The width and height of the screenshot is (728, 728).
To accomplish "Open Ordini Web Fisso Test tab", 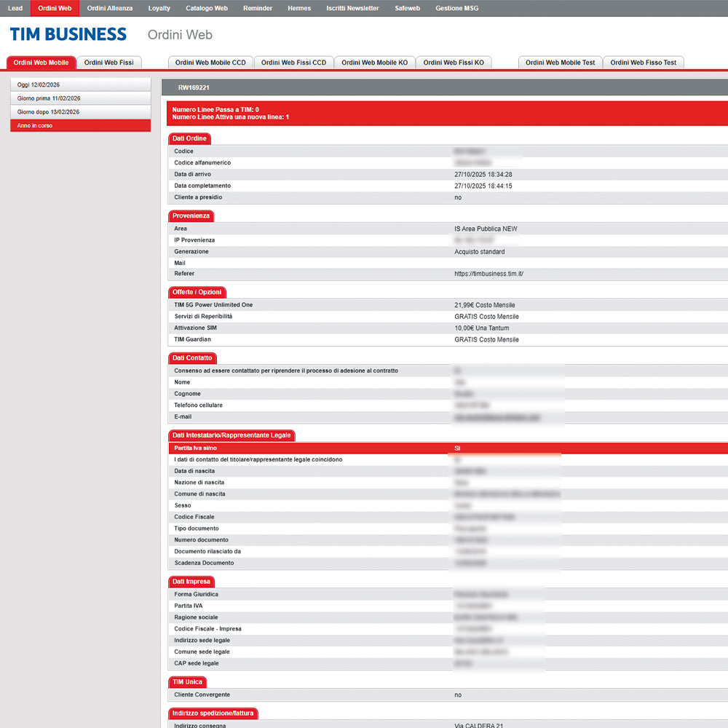I will coord(643,63).
